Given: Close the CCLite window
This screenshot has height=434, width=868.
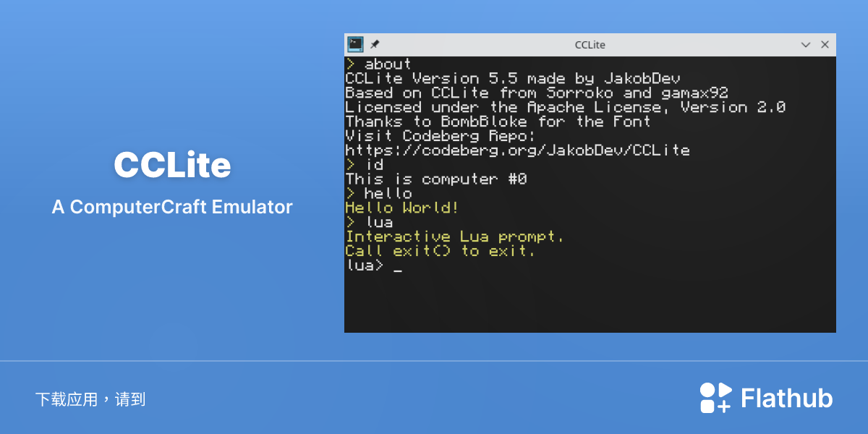Looking at the screenshot, I should click(x=825, y=45).
